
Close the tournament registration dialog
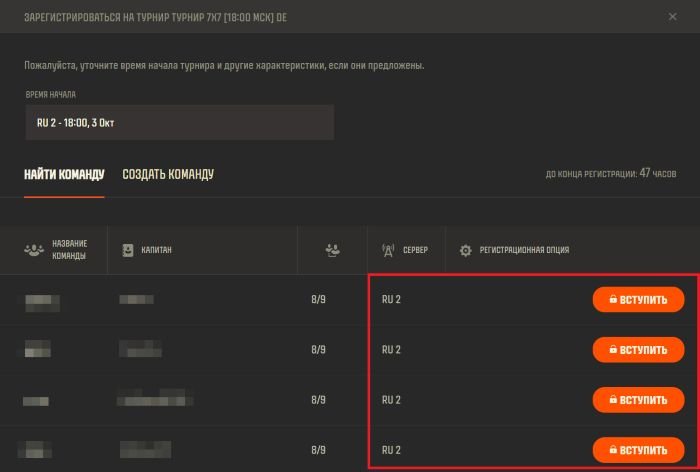672,17
